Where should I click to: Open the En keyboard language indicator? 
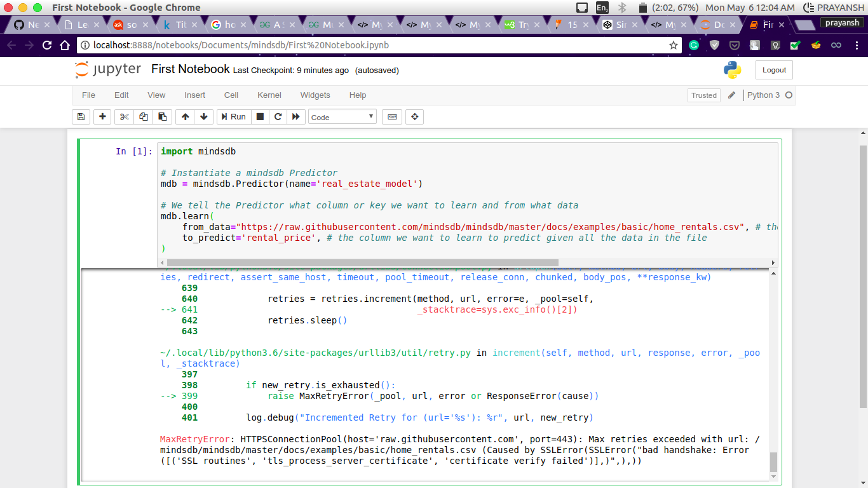(x=602, y=8)
